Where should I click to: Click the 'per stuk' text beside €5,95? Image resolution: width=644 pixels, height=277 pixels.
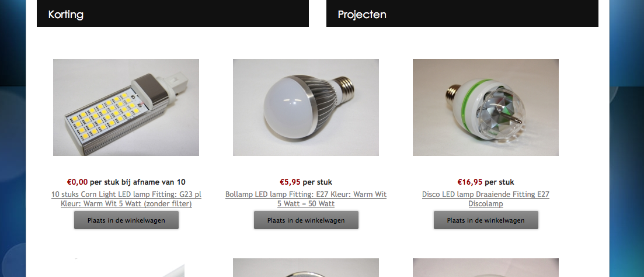(x=318, y=182)
